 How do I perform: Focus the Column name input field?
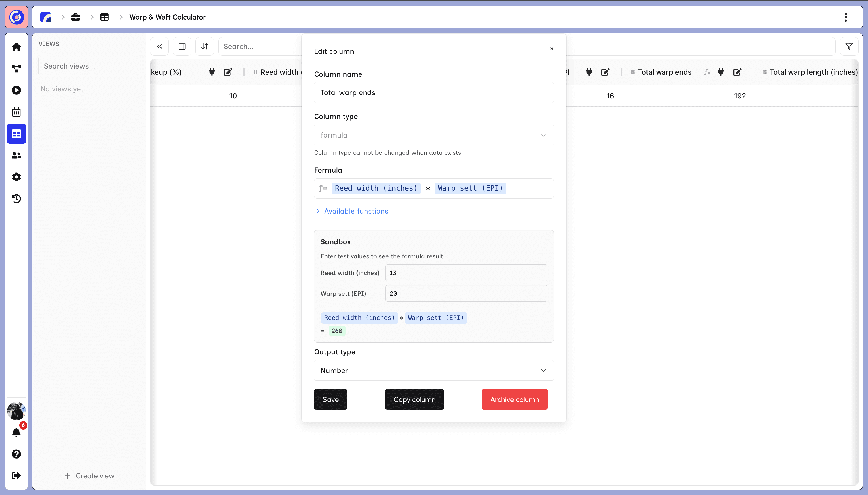tap(434, 92)
